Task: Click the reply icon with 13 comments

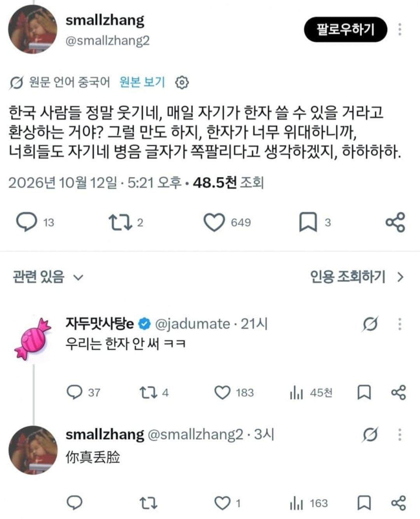Action: [x=26, y=222]
